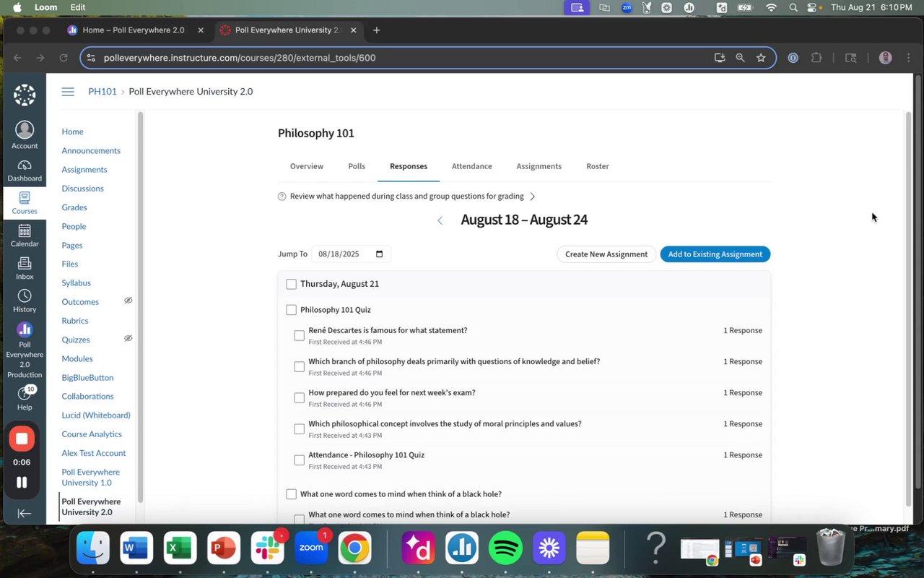The image size is (924, 578).
Task: Open Microsoft Excel from the Dock
Action: (x=180, y=548)
